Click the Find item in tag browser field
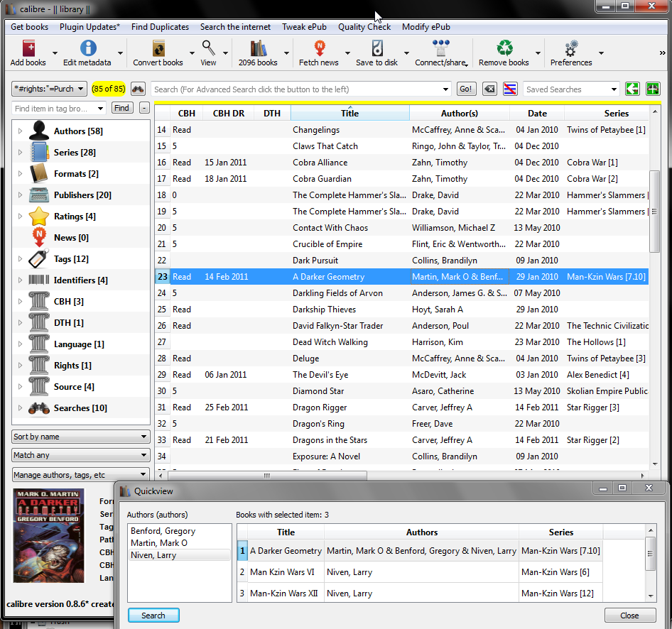This screenshot has width=672, height=629. coord(55,109)
